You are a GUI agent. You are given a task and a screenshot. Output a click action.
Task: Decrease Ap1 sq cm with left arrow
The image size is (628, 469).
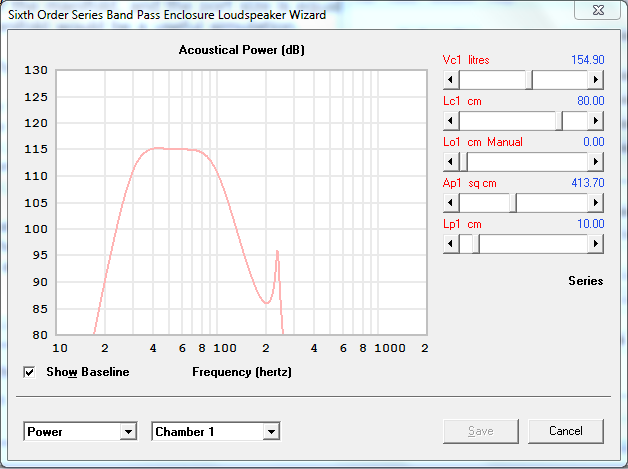click(x=451, y=203)
